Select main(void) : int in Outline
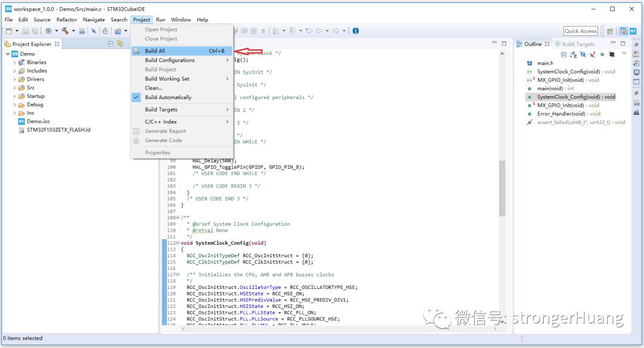 point(550,88)
